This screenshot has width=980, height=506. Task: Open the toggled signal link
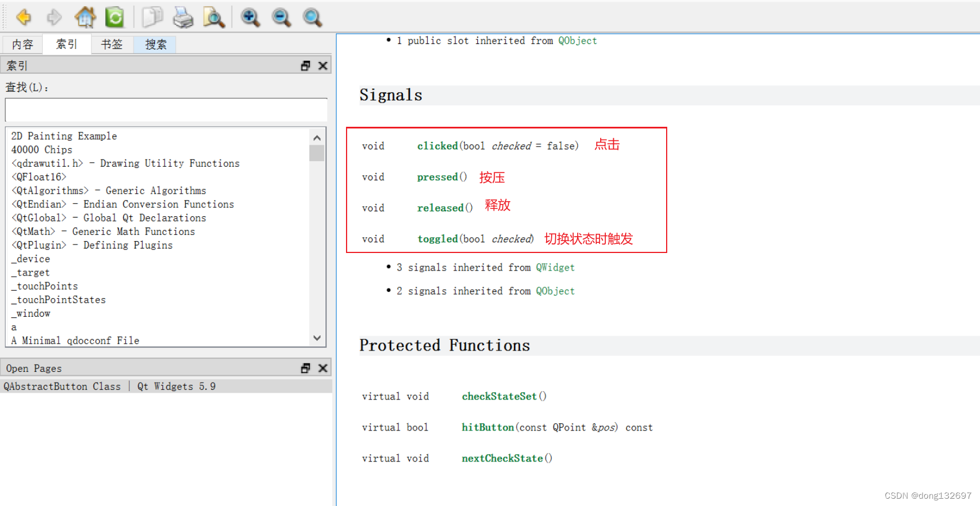tap(437, 239)
